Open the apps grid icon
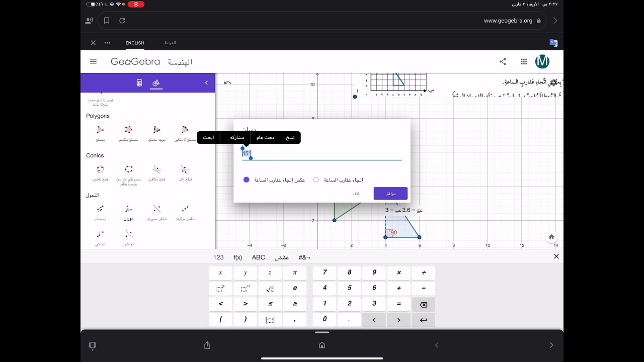 click(x=524, y=61)
